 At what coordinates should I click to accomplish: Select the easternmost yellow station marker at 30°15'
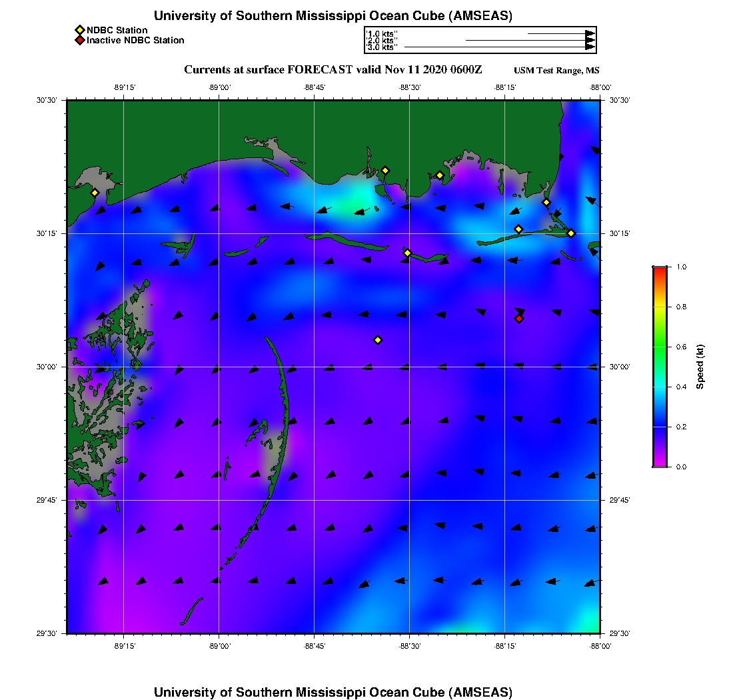coord(571,233)
